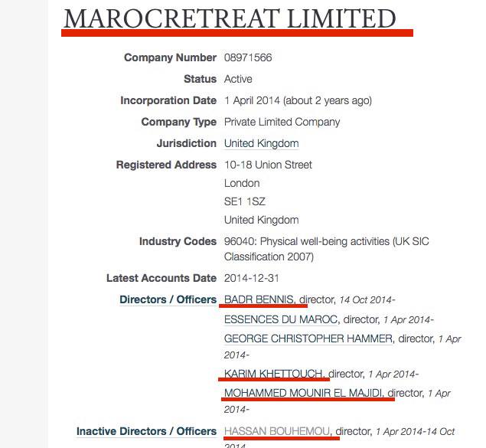Open the United Kingdom jurisdiction link
Screen dimensions: 486x448
[261, 143]
